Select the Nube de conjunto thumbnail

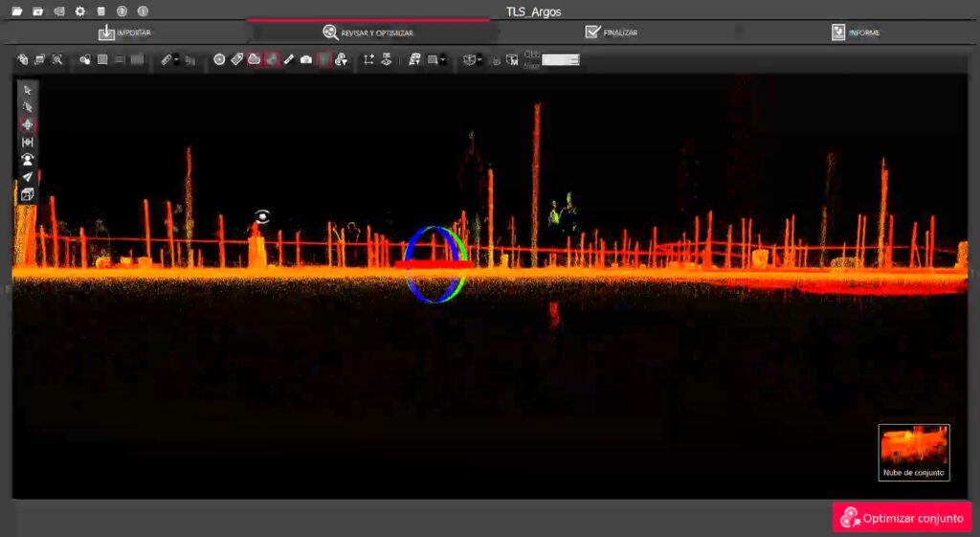[x=914, y=452]
